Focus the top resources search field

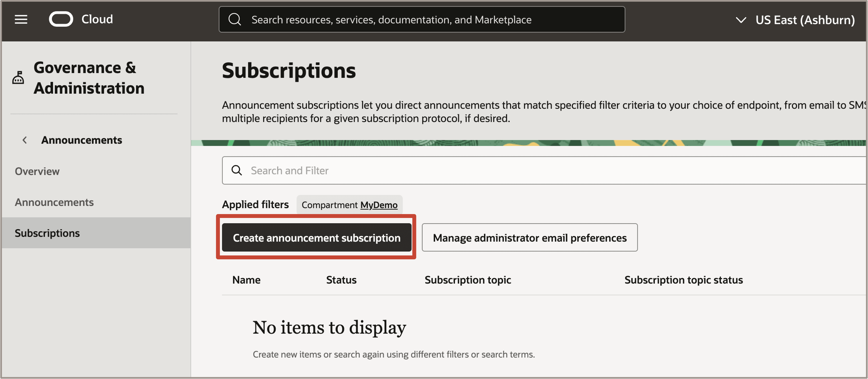422,19
